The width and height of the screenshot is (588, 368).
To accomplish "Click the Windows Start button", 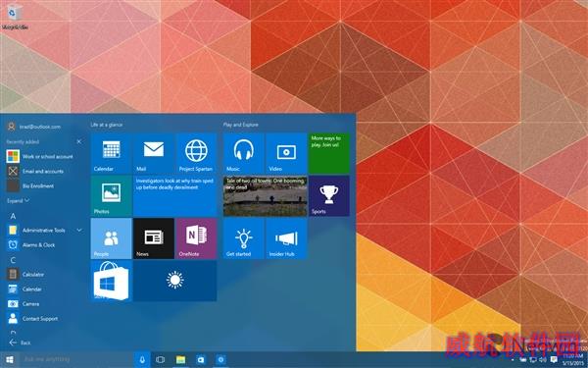I will [x=10, y=360].
